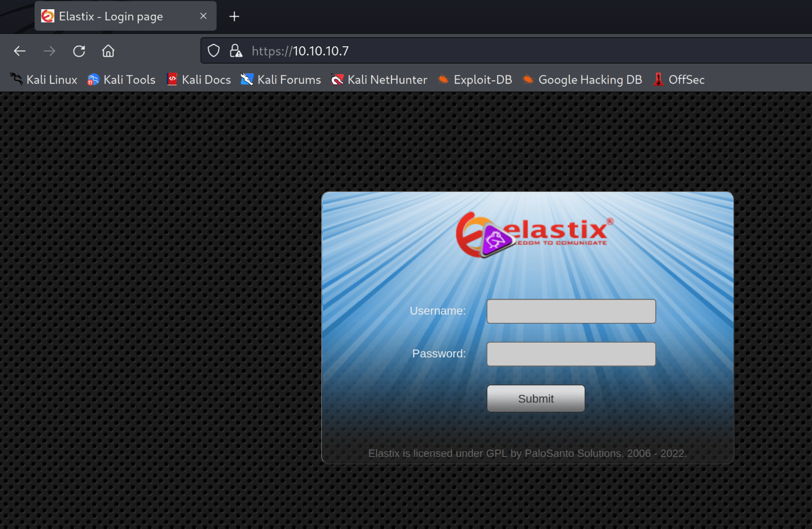Open the browser home page
The width and height of the screenshot is (812, 529).
coord(108,51)
